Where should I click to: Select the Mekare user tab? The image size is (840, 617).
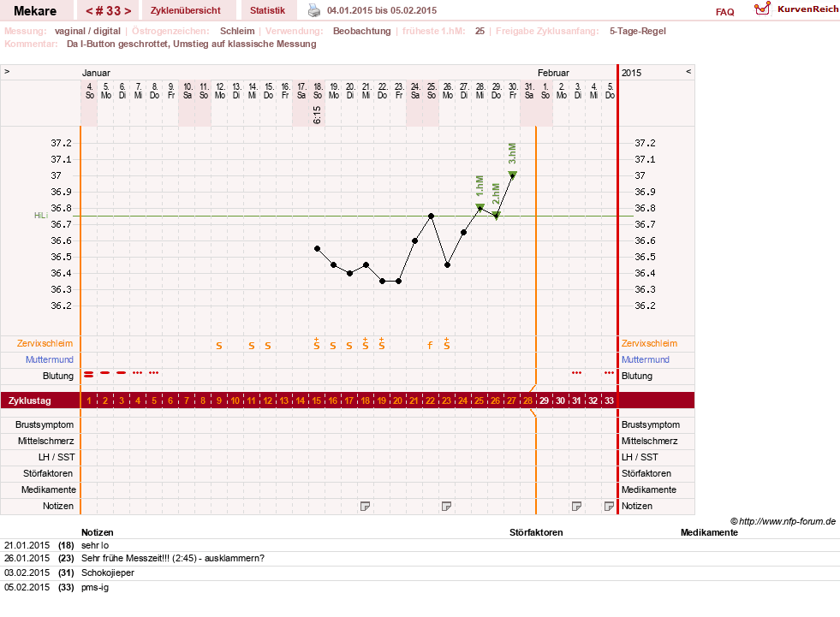[35, 10]
